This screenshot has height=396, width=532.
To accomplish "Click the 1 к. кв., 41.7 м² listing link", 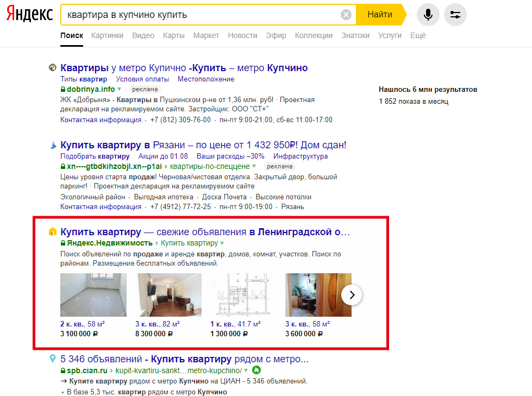I will click(235, 324).
